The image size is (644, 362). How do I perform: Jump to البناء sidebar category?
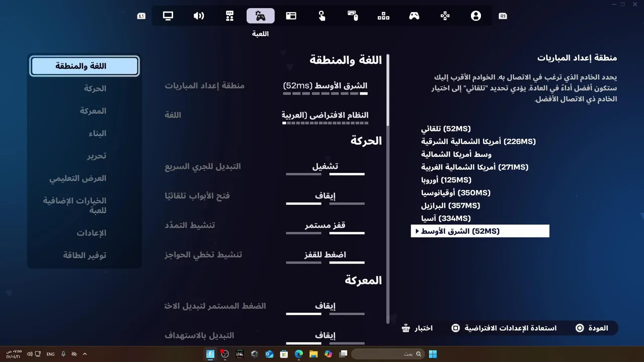point(98,134)
